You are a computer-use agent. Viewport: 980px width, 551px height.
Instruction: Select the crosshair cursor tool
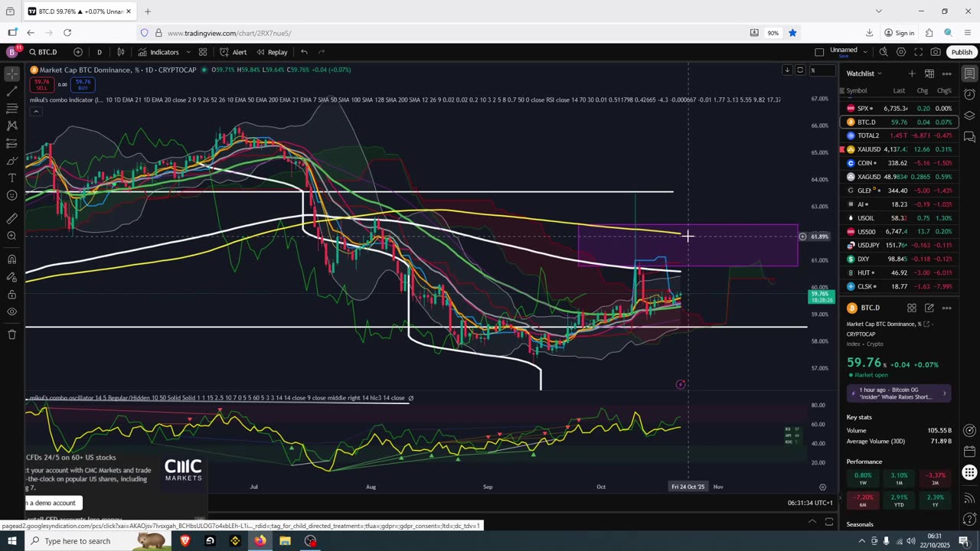(12, 74)
